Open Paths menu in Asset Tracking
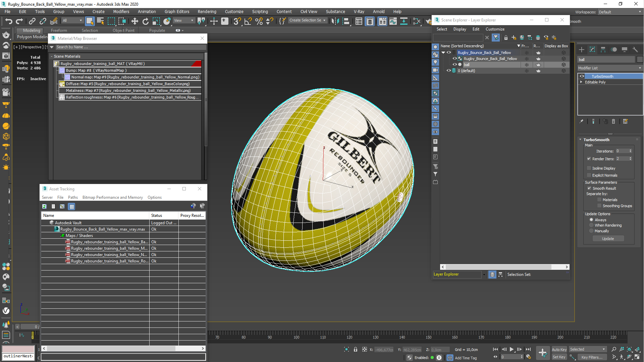The image size is (644, 362). click(x=73, y=197)
